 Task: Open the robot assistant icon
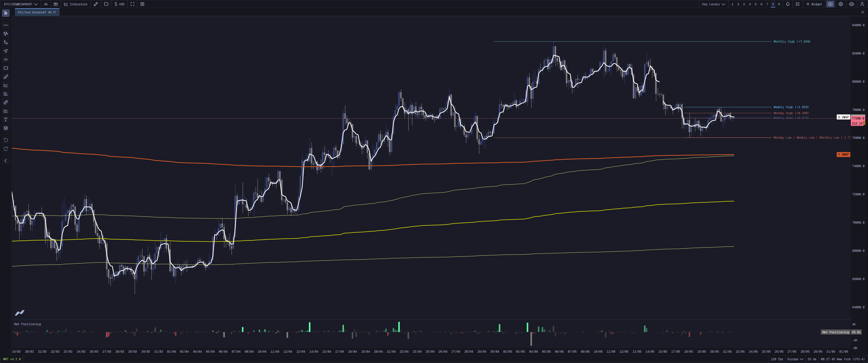pyautogui.click(x=852, y=4)
